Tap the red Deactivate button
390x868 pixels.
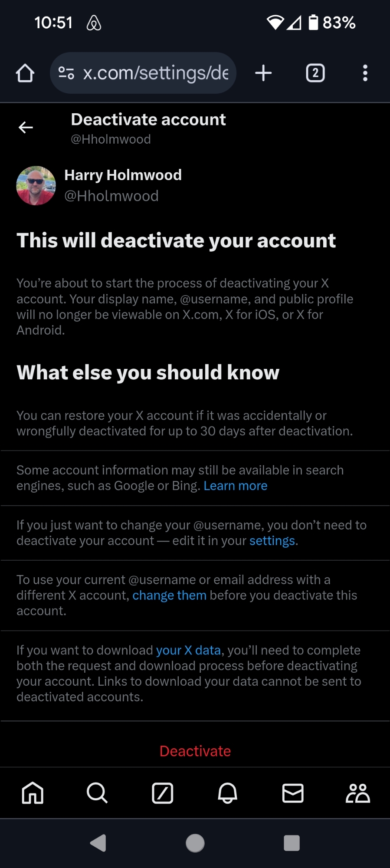[x=195, y=751]
